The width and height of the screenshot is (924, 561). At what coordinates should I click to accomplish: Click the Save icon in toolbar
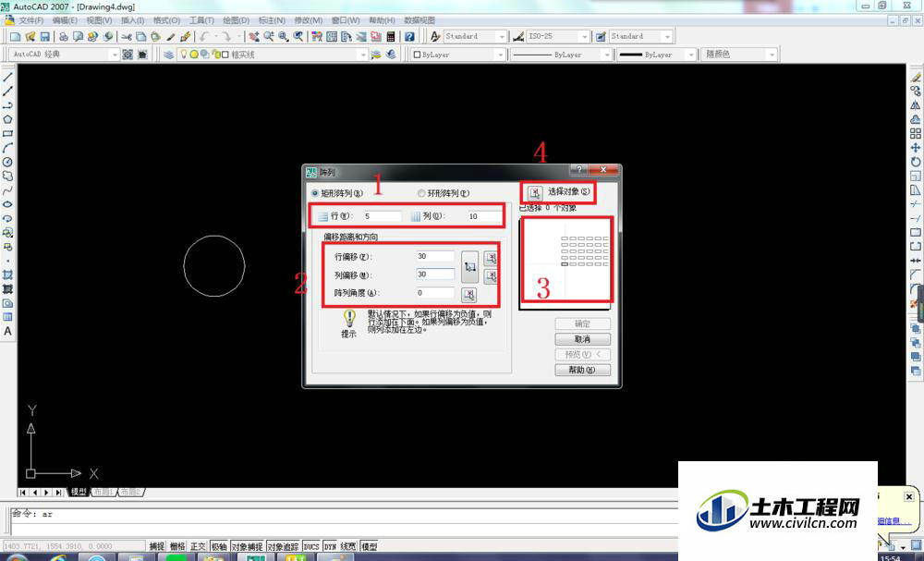coord(44,37)
